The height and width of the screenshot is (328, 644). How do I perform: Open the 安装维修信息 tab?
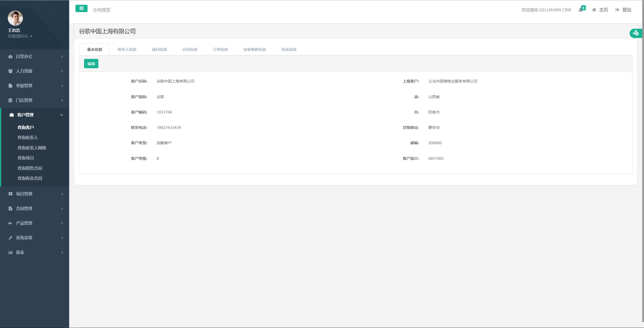tap(255, 50)
